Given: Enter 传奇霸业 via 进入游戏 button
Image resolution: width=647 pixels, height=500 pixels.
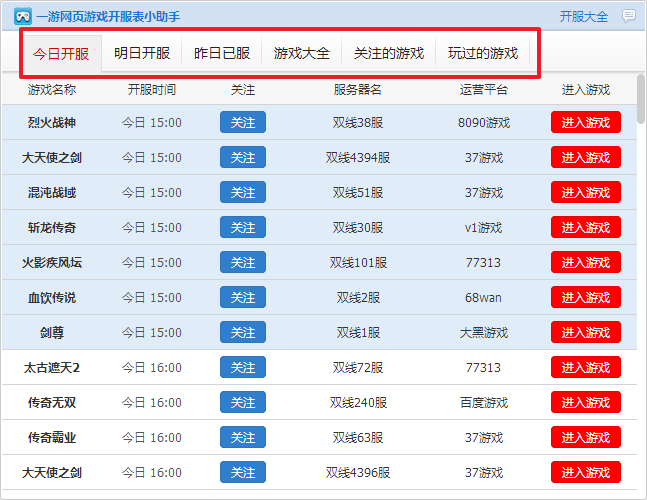Looking at the screenshot, I should (586, 437).
